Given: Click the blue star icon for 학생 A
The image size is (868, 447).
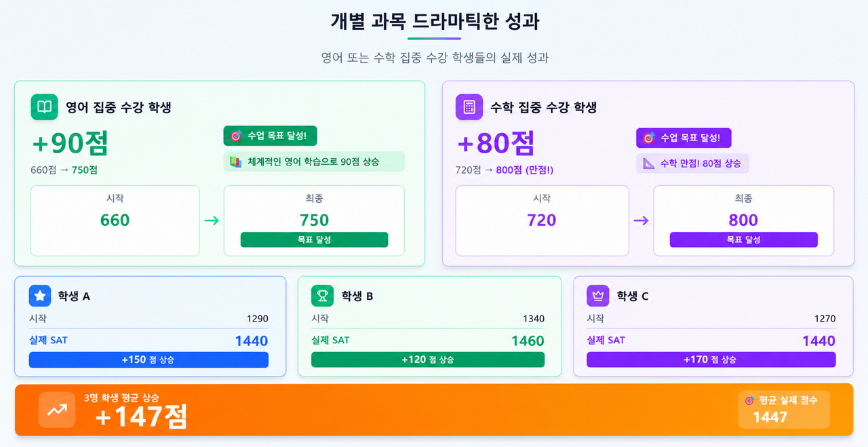Looking at the screenshot, I should tap(40, 296).
